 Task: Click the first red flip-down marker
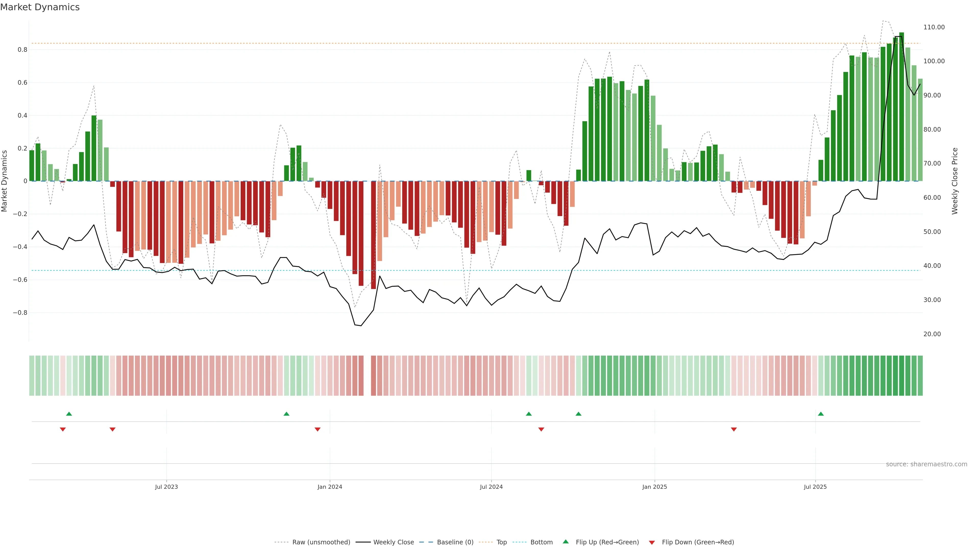(x=63, y=429)
